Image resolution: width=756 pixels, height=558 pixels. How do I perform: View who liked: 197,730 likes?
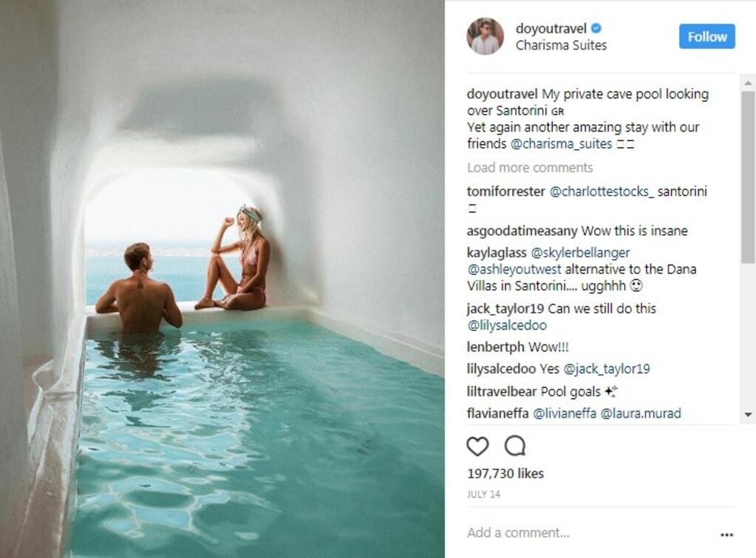coord(505,474)
